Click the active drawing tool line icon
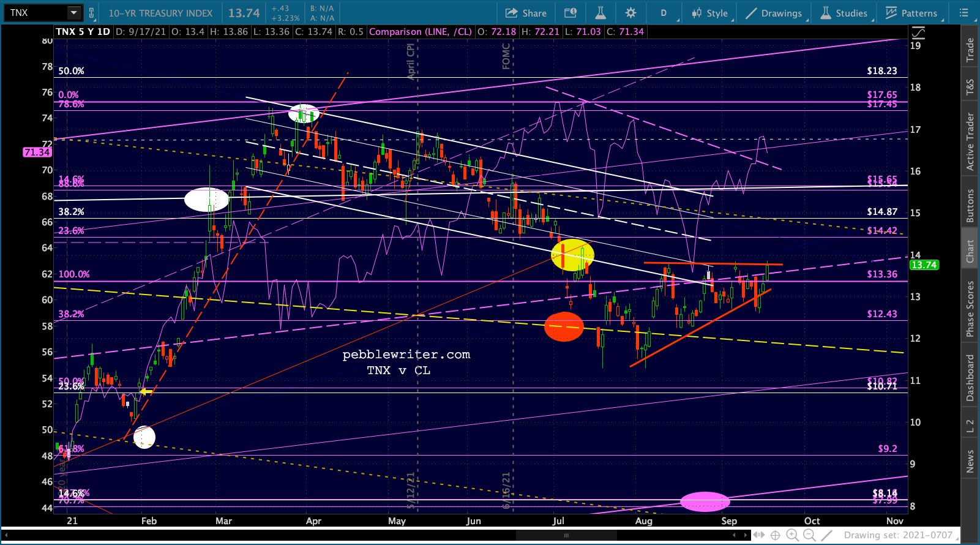Image resolution: width=980 pixels, height=545 pixels. pyautogui.click(x=828, y=535)
